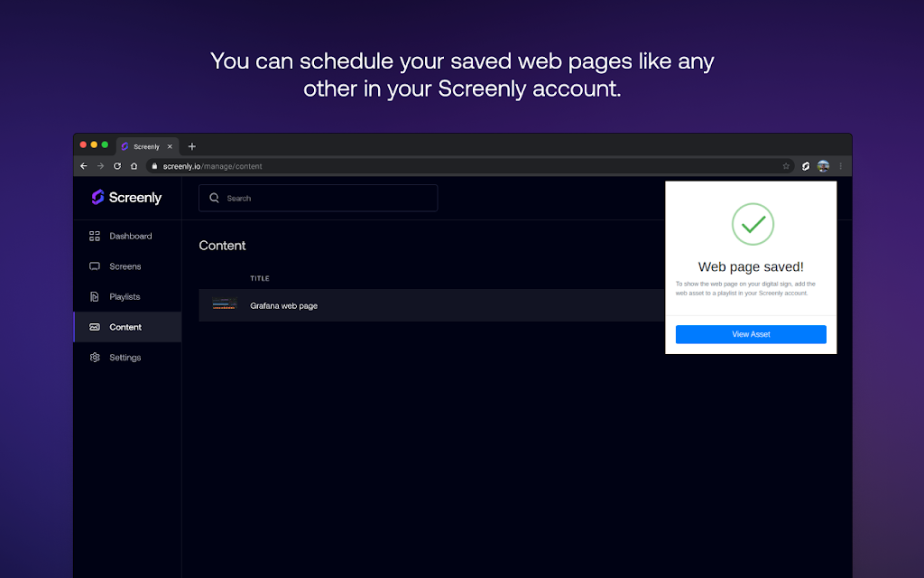Open a new browser tab with plus
Screen dimensions: 924x578
click(191, 146)
